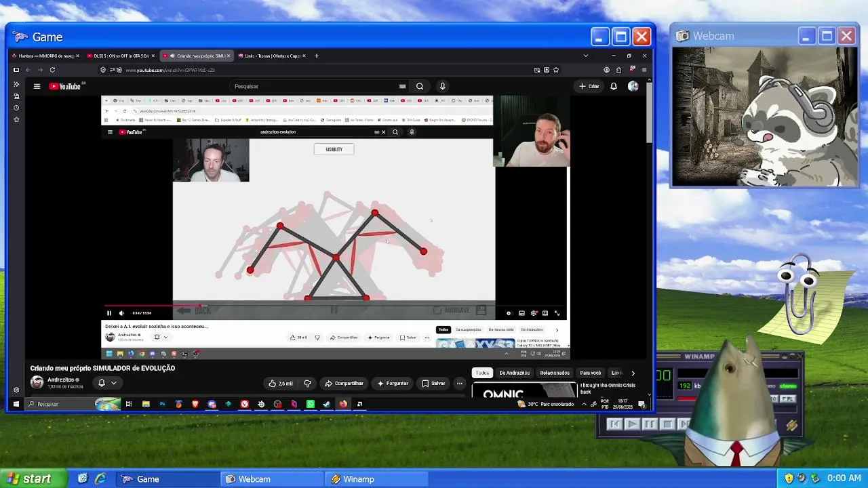Image resolution: width=868 pixels, height=488 pixels.
Task: Open the YouTube account avatar menu
Action: [633, 86]
